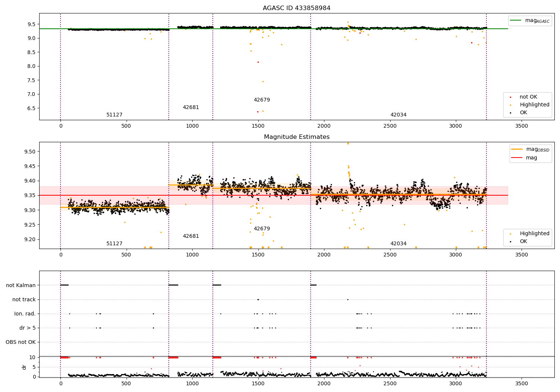
Task: Click 'OK' entry in Magnitude Estimates legend
Action: point(523,242)
